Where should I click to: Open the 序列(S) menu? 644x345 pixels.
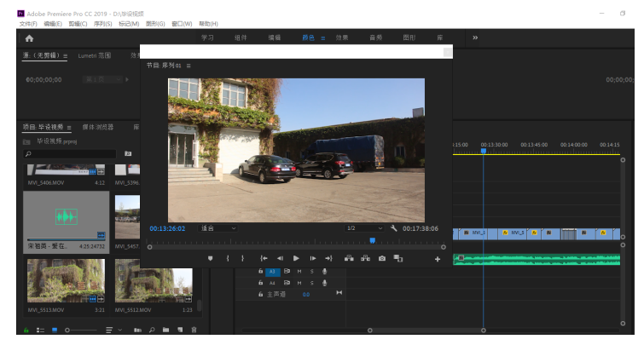click(x=102, y=24)
